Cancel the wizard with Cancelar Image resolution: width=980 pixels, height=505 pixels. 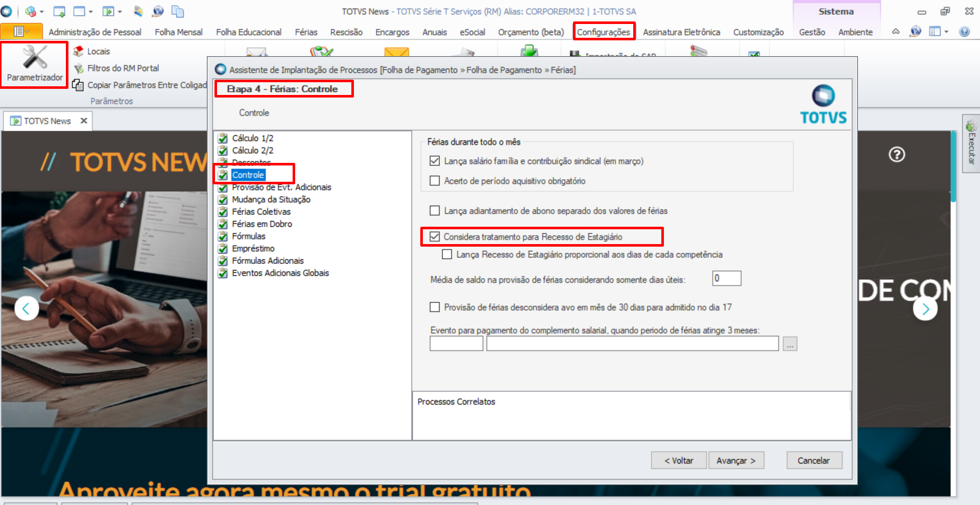click(x=814, y=461)
